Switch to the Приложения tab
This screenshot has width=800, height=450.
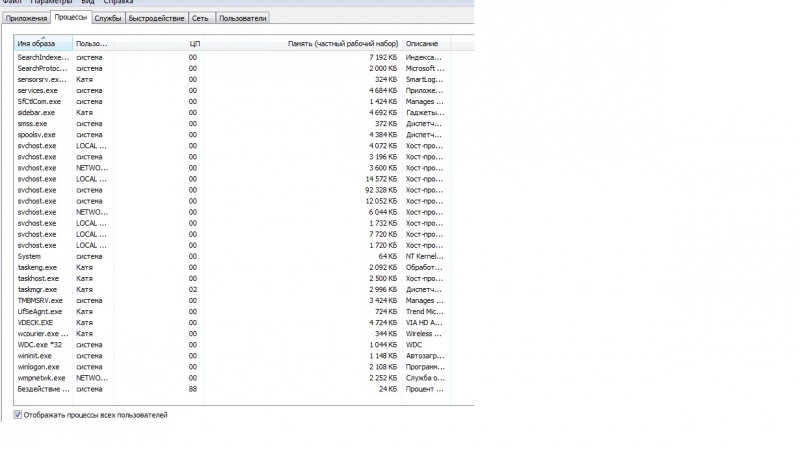(x=26, y=18)
